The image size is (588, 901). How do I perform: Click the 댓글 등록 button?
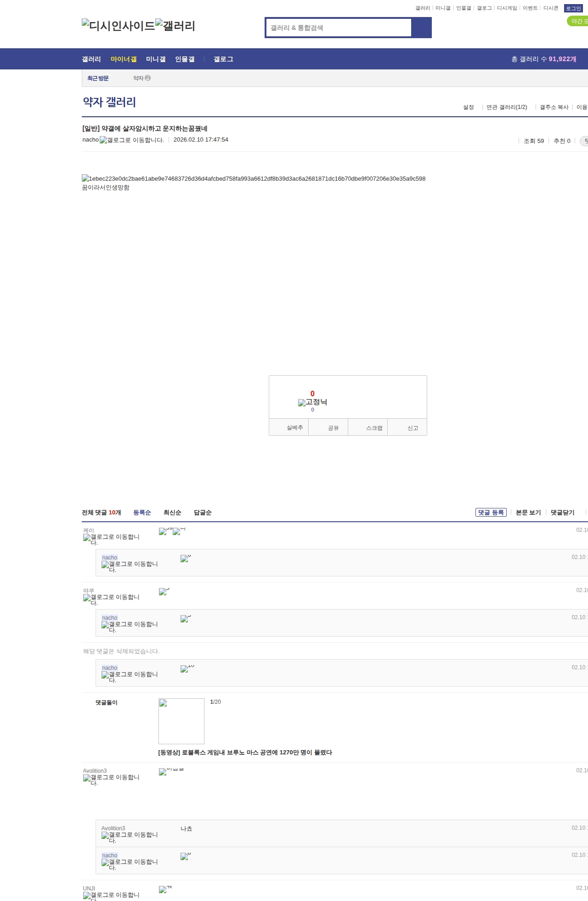pos(491,513)
